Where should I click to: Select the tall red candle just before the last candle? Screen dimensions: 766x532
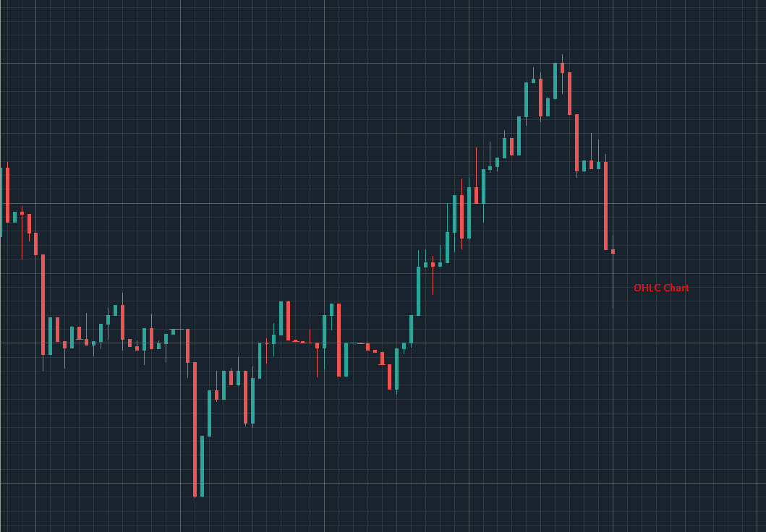point(605,205)
